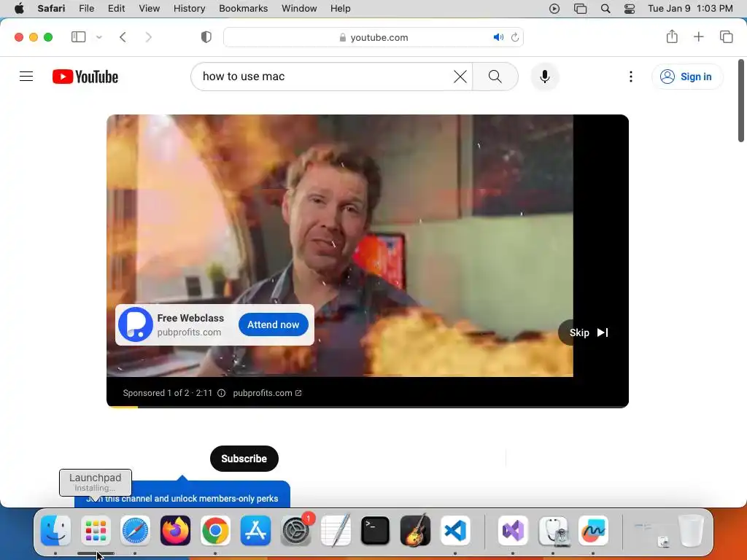Image resolution: width=747 pixels, height=560 pixels.
Task: Open the File menu
Action: click(86, 9)
